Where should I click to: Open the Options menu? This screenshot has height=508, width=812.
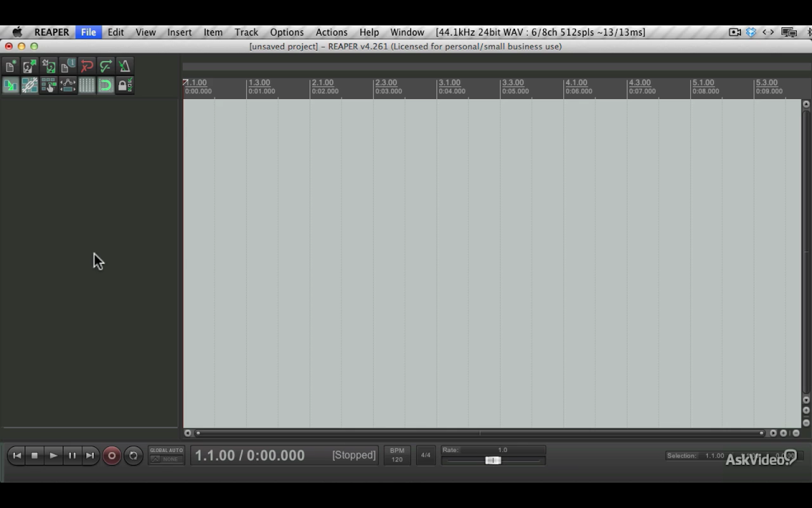287,32
